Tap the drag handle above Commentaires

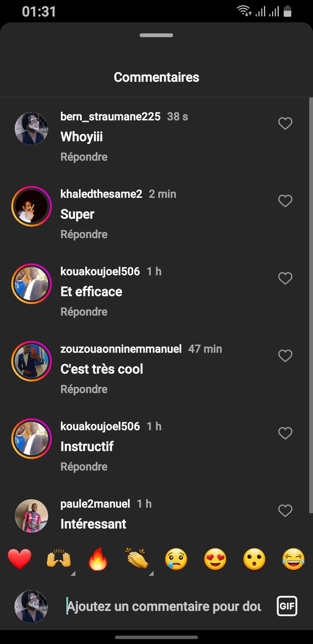(156, 35)
